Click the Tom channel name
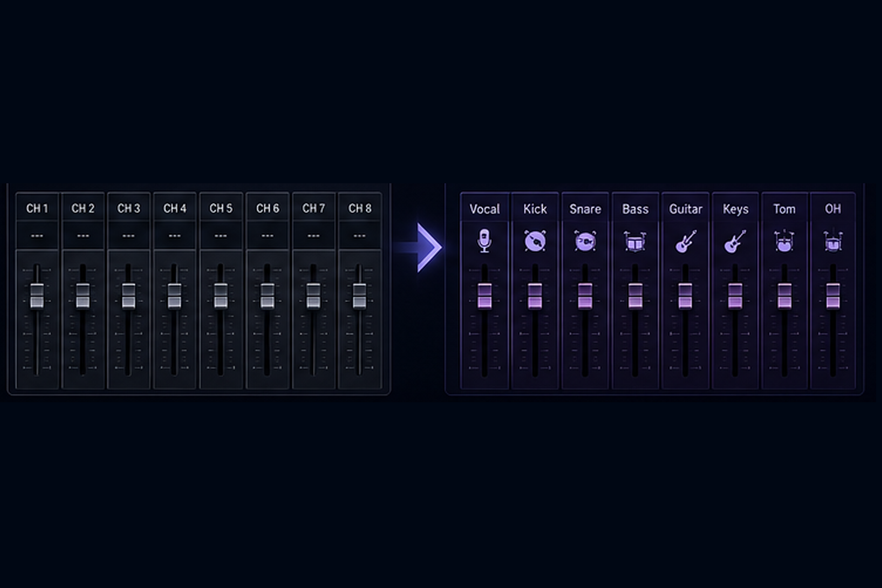This screenshot has height=588, width=882. coord(784,209)
